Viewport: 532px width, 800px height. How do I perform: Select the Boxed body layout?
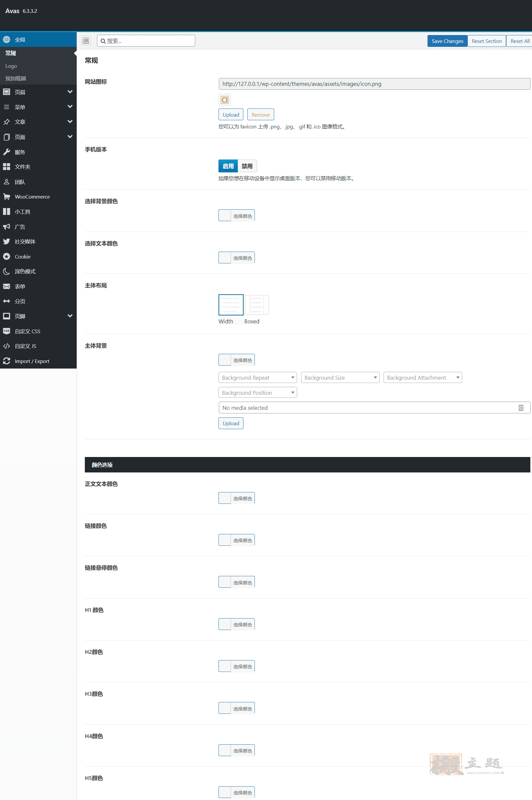tap(256, 305)
